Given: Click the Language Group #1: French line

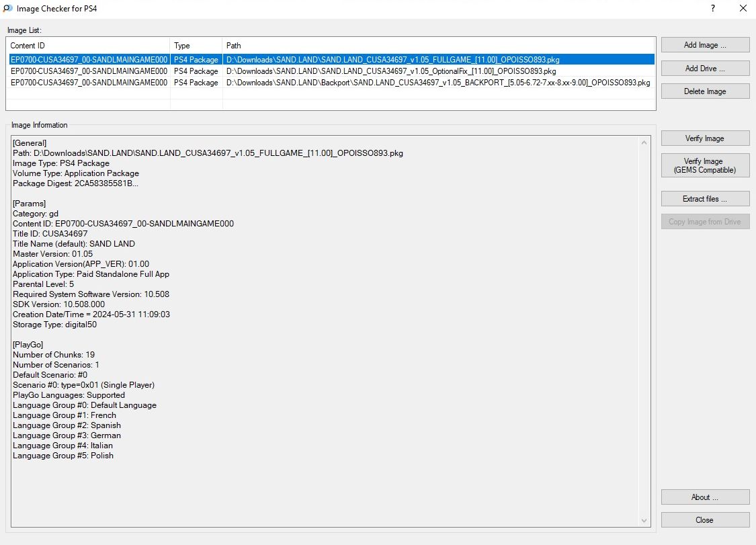Looking at the screenshot, I should (65, 415).
